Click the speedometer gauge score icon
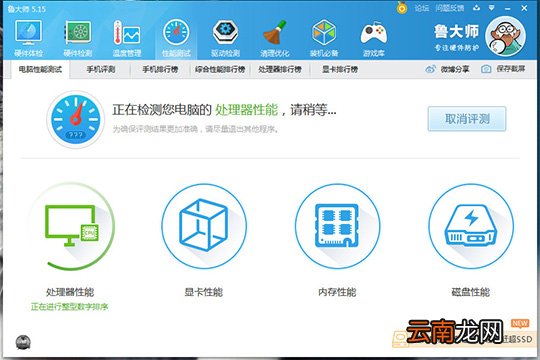This screenshot has height=360, width=540. coord(75,119)
